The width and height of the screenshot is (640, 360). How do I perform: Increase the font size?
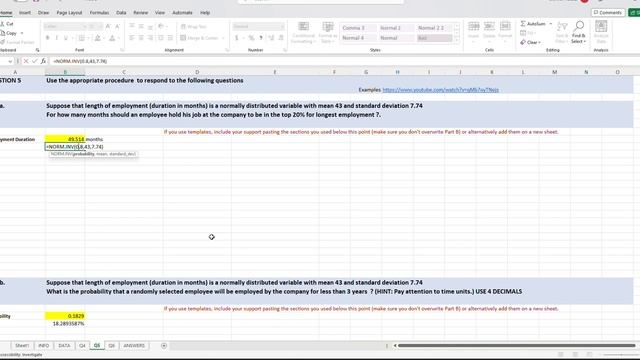click(108, 27)
